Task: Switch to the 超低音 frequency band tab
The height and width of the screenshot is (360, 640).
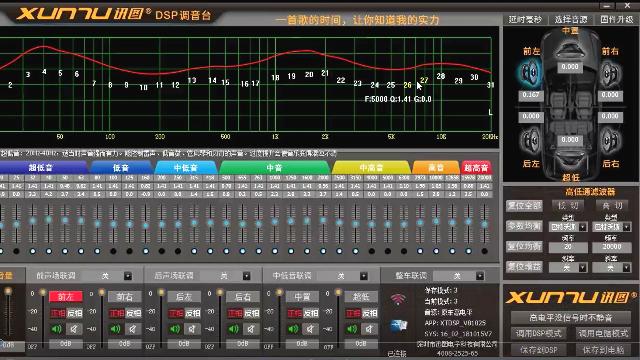Action: 41,167
